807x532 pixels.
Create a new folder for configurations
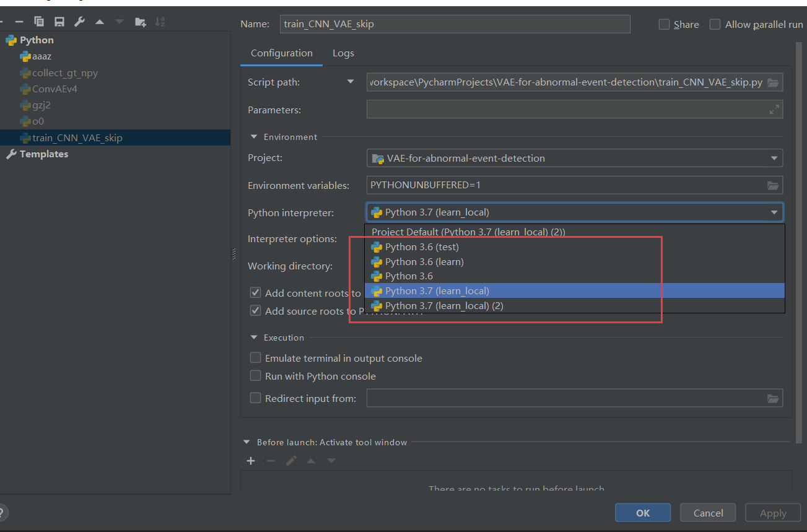tap(140, 20)
